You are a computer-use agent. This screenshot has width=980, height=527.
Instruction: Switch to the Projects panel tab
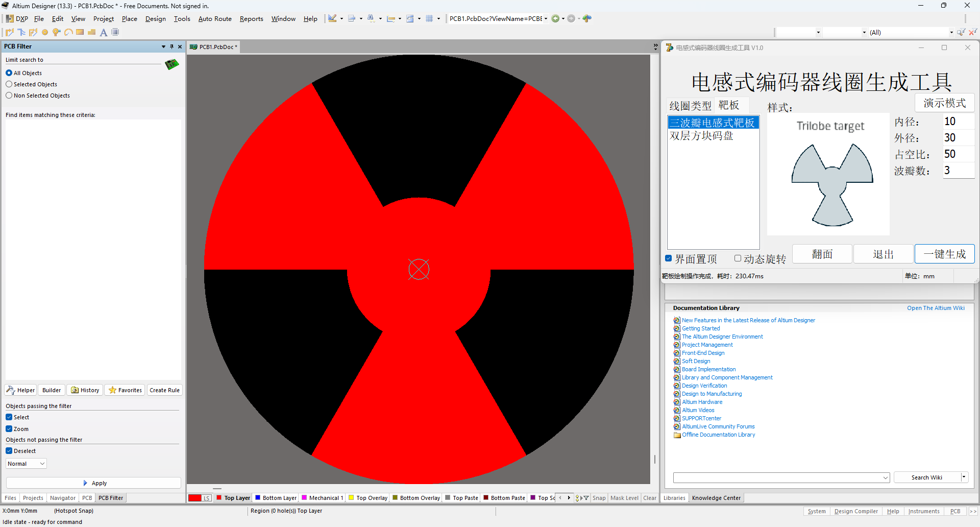coord(33,498)
